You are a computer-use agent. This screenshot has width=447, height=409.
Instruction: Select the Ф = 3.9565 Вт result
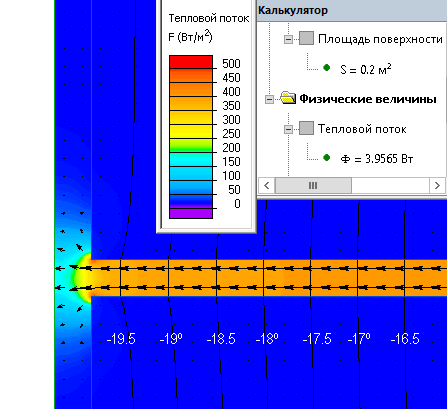[377, 159]
